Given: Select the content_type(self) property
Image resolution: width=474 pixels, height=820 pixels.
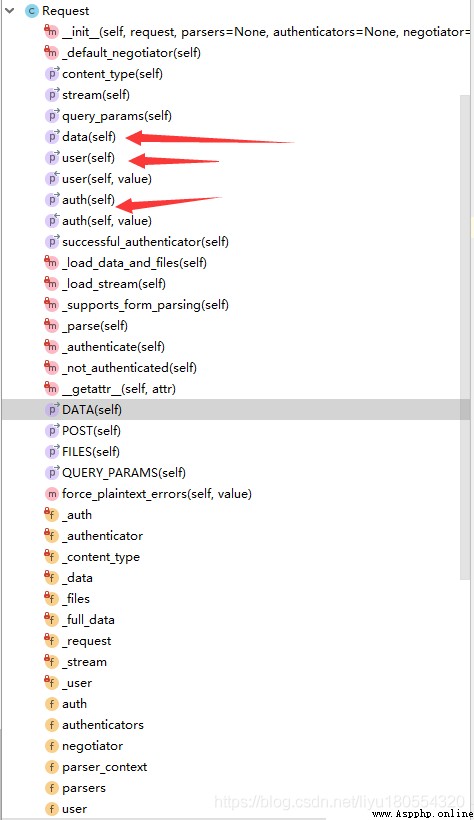Looking at the screenshot, I should pyautogui.click(x=112, y=74).
